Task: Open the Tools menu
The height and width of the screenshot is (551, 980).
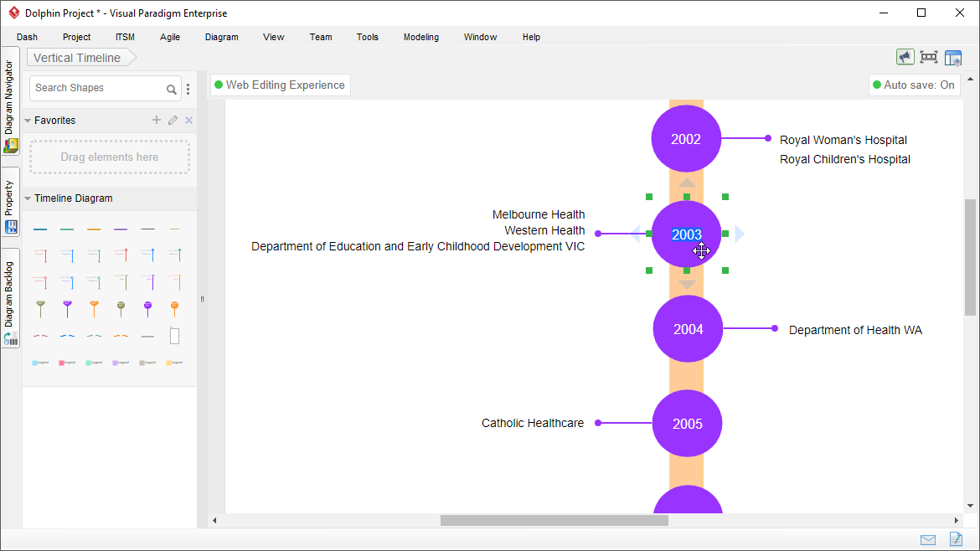Action: (368, 37)
